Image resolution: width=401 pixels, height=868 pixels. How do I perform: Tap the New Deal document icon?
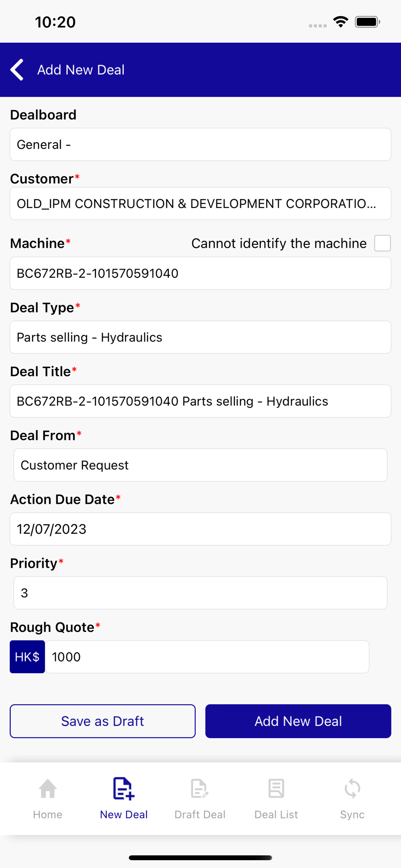tap(124, 789)
